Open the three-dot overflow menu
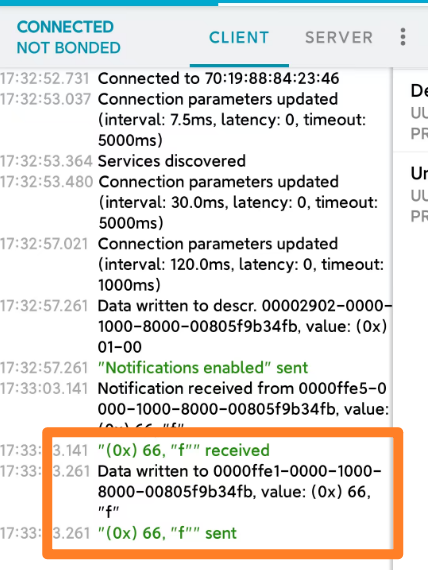Image resolution: width=428 pixels, height=570 pixels. 403,37
